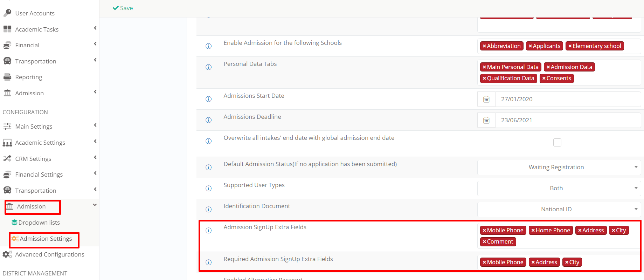Collapse the configuration Admission submenu chevron
This screenshot has width=644, height=280.
(95, 205)
